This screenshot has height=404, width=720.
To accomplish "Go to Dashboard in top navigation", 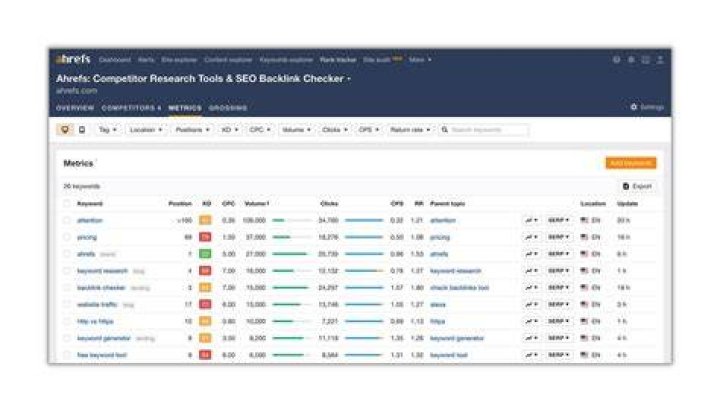I will [115, 60].
